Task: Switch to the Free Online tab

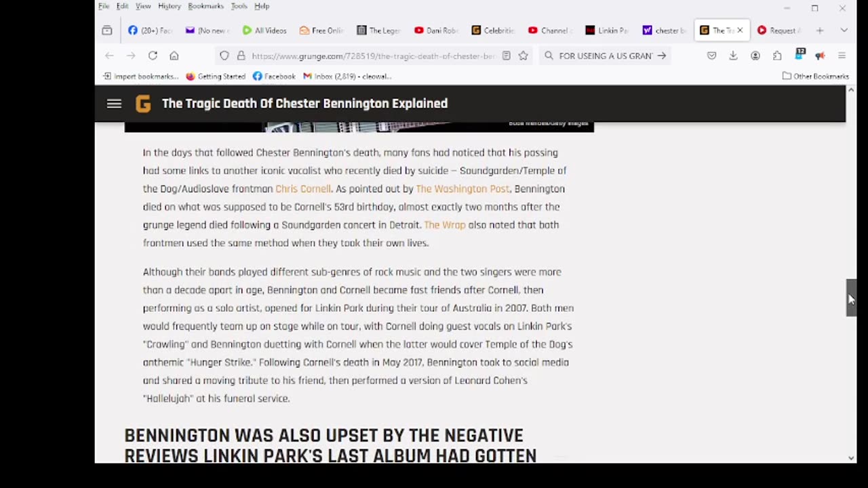Action: click(321, 30)
